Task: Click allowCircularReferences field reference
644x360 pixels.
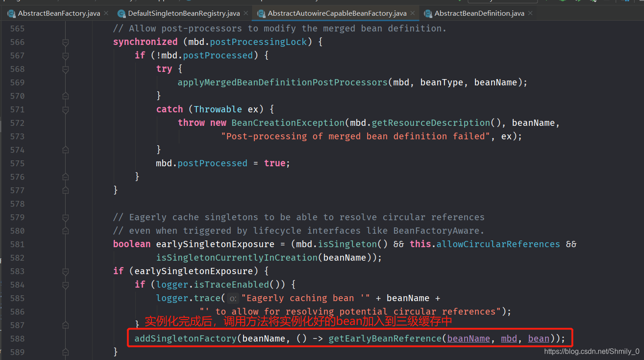Action: 498,244
